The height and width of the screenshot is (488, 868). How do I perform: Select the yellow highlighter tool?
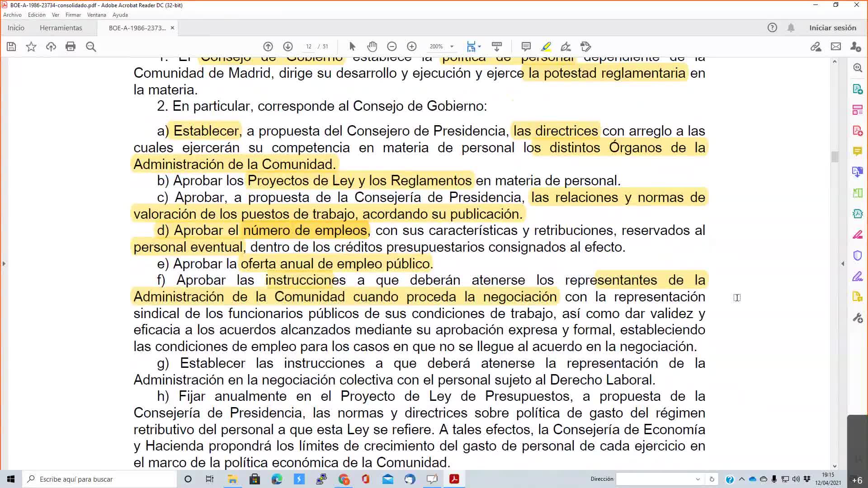pos(546,47)
